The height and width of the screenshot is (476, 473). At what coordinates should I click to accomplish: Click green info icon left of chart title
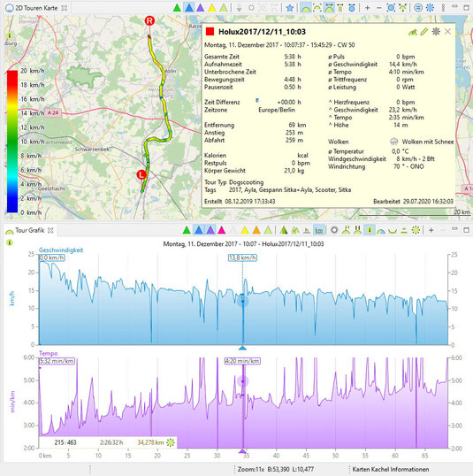click(10, 242)
